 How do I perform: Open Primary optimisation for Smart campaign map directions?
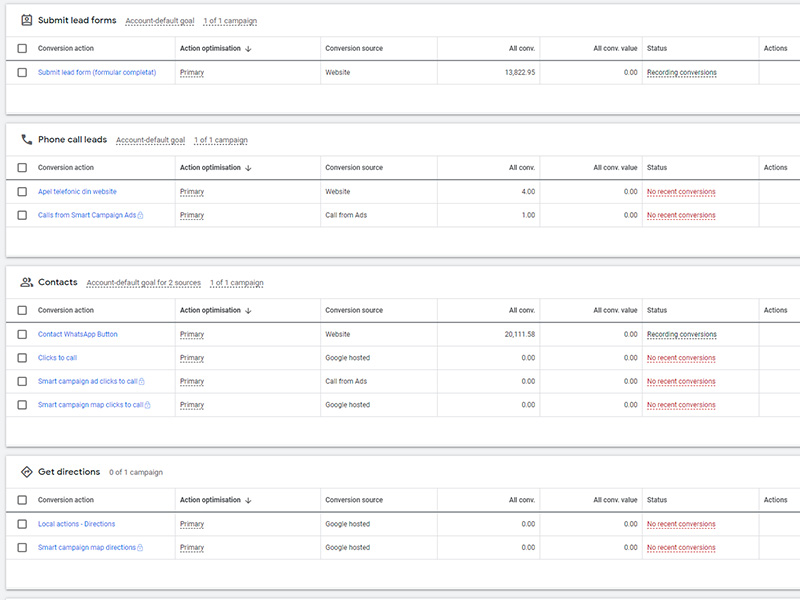tap(192, 547)
